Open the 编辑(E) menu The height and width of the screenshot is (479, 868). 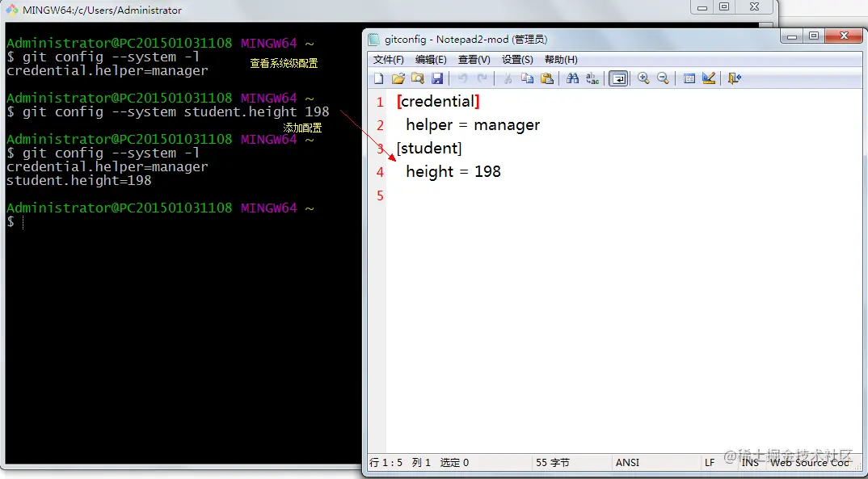[431, 60]
